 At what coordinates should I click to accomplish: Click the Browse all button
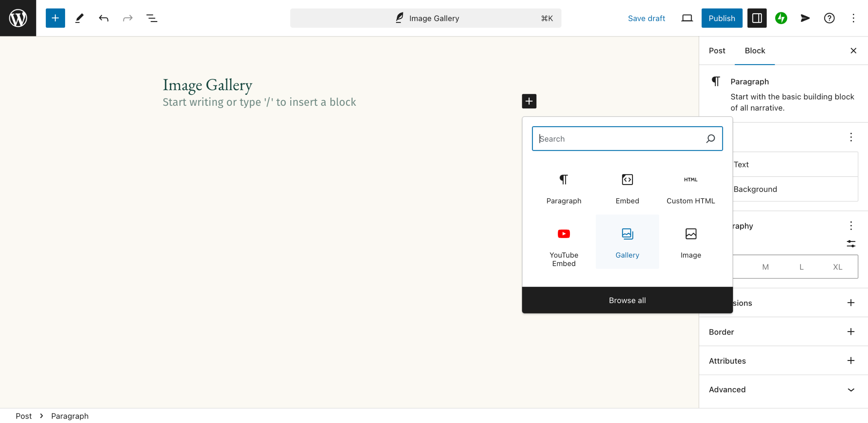coord(627,300)
